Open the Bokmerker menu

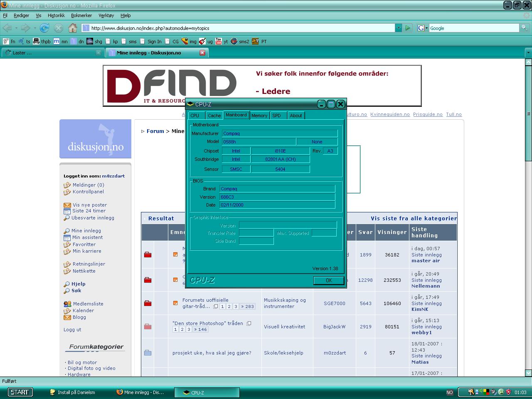81,15
